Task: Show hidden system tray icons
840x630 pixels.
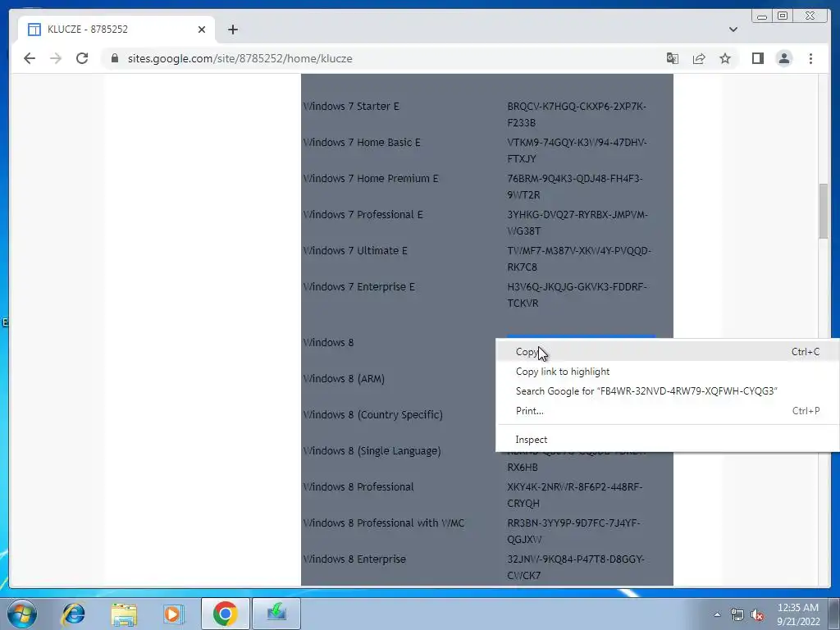Action: [717, 614]
